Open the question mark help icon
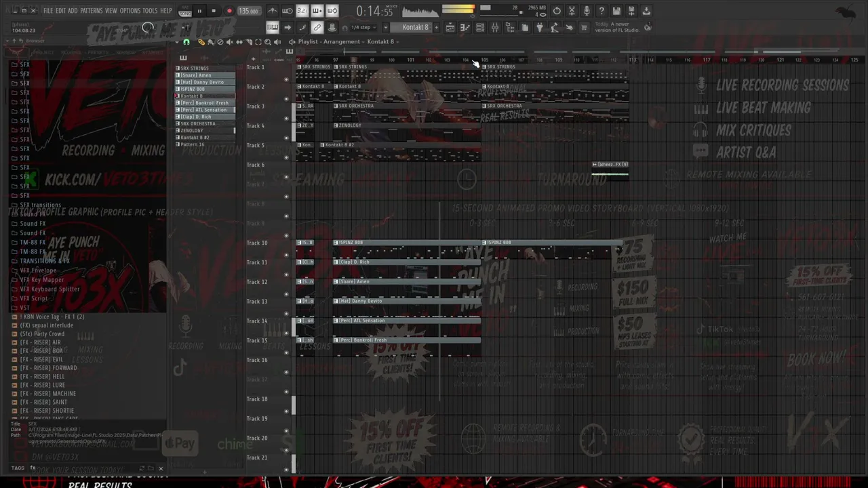 click(x=601, y=11)
